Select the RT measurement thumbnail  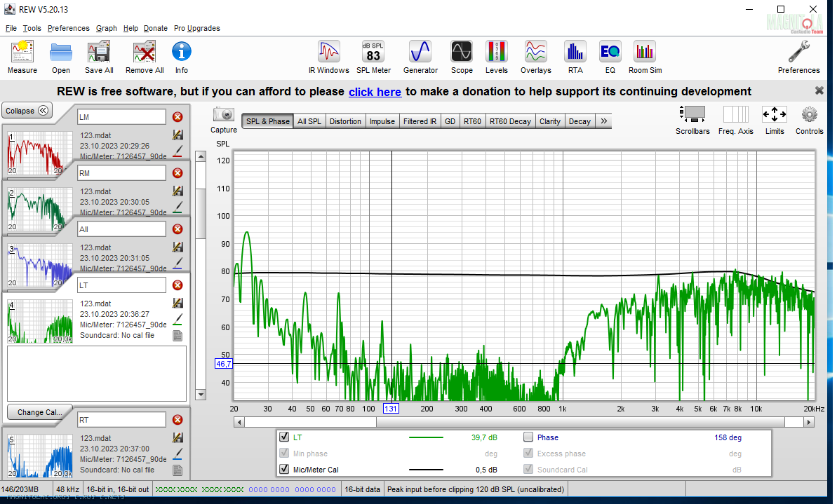(40, 456)
